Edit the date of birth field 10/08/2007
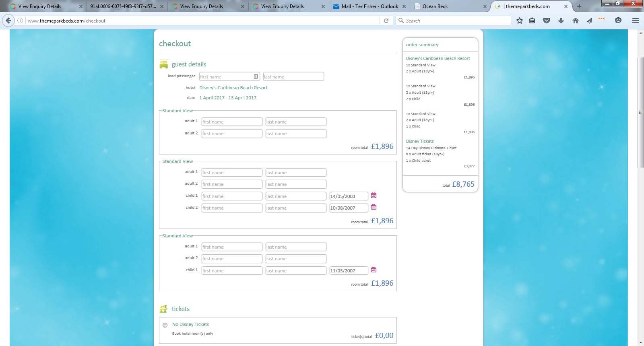 [349, 208]
